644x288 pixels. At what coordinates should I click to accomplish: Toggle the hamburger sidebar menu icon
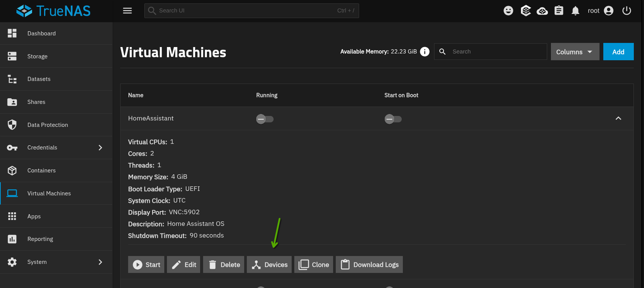[x=127, y=11]
